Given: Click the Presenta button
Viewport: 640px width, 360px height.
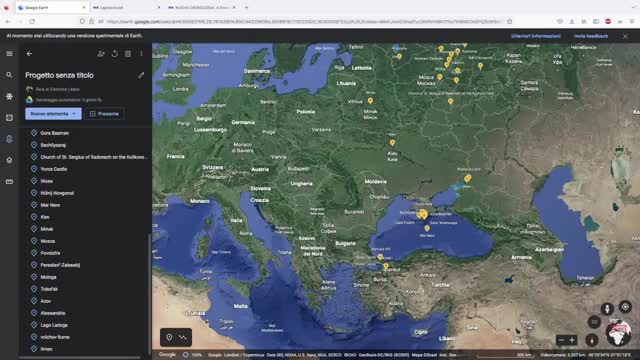Looking at the screenshot, I should (104, 114).
